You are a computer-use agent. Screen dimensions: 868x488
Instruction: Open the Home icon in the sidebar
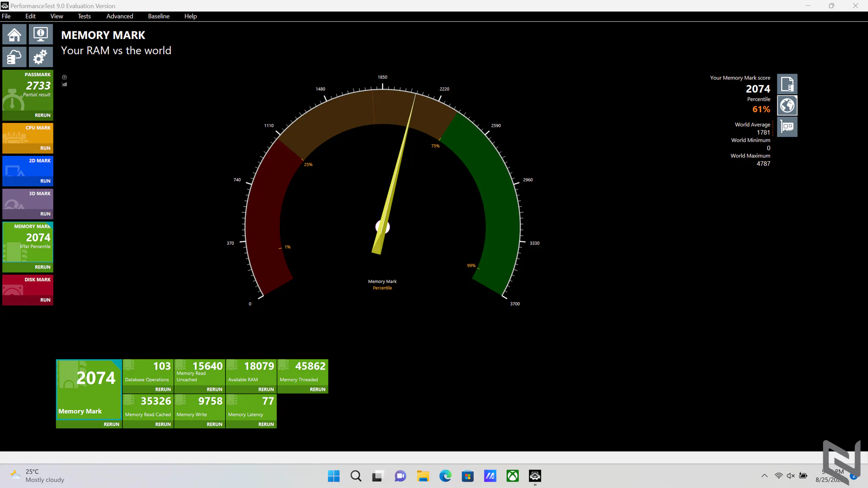[x=14, y=34]
